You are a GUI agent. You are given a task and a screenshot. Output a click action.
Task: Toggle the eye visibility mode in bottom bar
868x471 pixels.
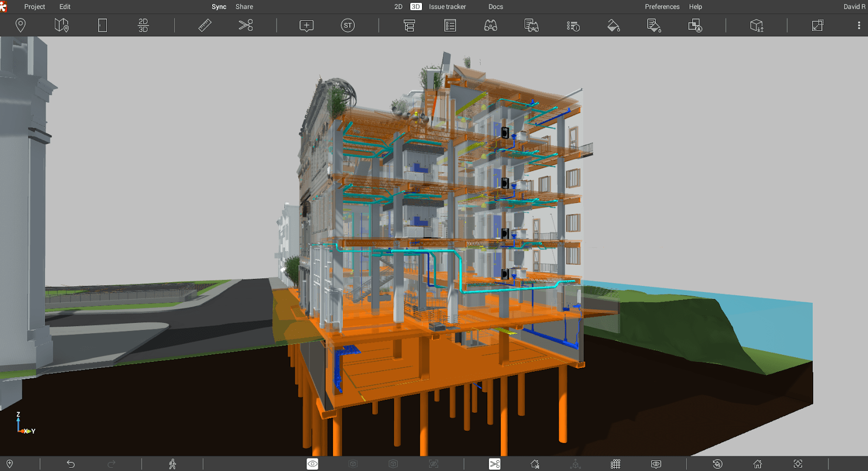312,464
